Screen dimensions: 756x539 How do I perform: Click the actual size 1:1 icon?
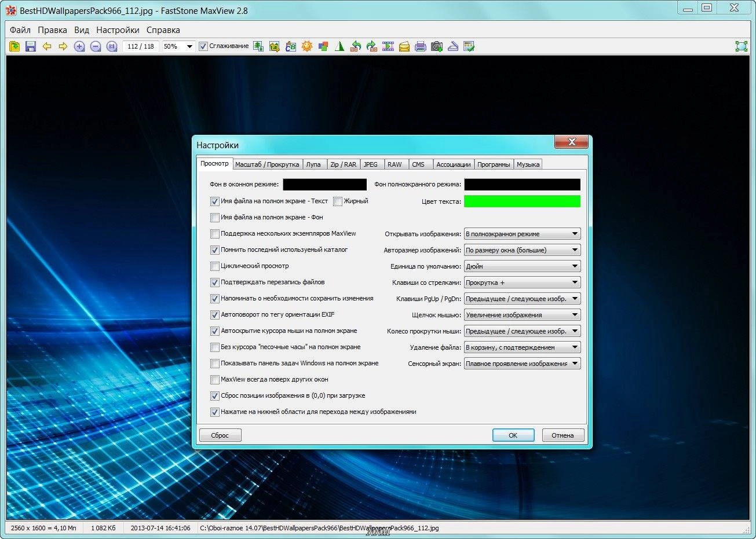point(112,46)
